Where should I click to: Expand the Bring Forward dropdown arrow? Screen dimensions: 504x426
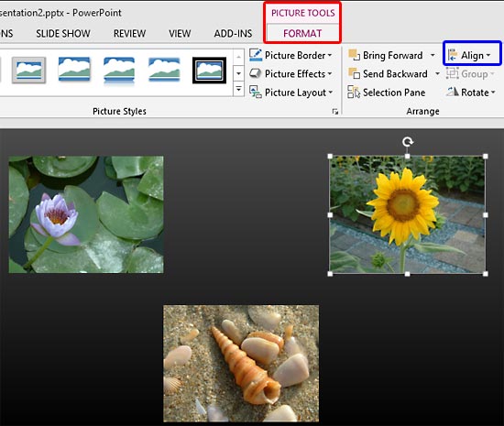(x=433, y=55)
